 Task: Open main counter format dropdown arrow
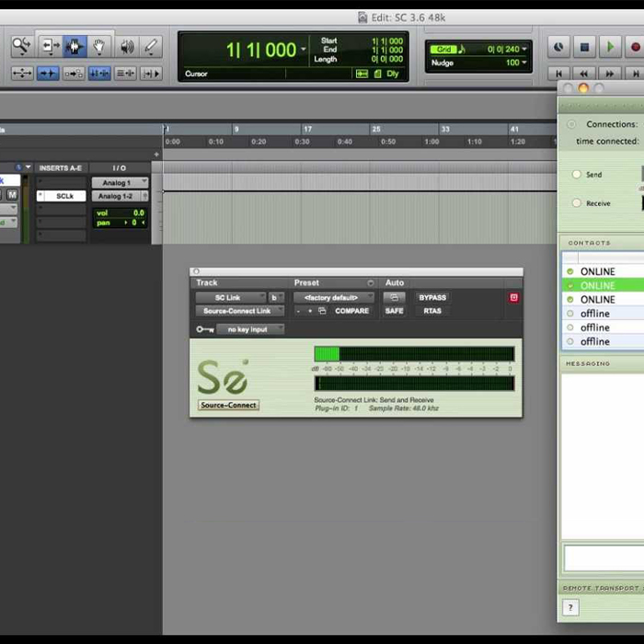pos(303,50)
